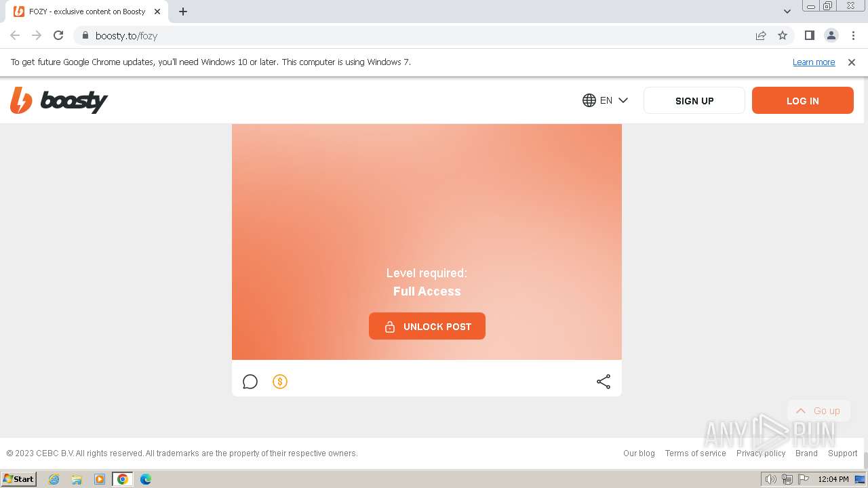Click the orange dollar coin donate icon
Image resolution: width=868 pixels, height=488 pixels.
280,382
